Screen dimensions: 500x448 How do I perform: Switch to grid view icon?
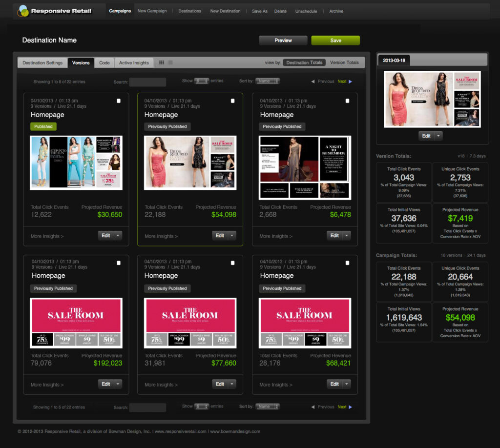[162, 62]
